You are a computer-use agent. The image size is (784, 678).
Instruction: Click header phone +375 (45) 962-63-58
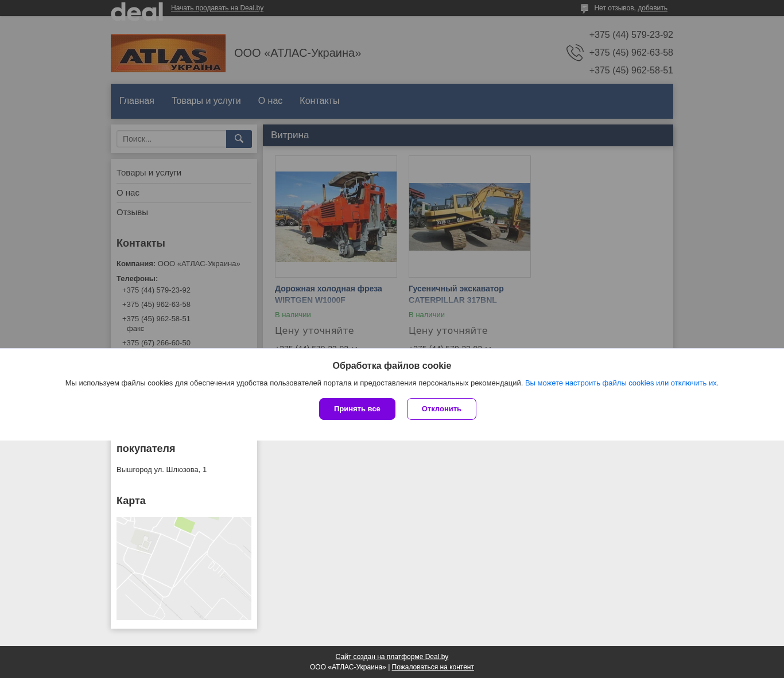[631, 53]
